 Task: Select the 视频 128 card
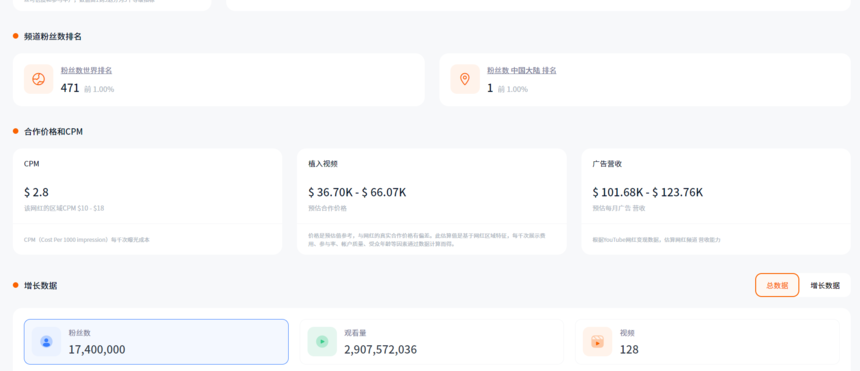tap(708, 342)
